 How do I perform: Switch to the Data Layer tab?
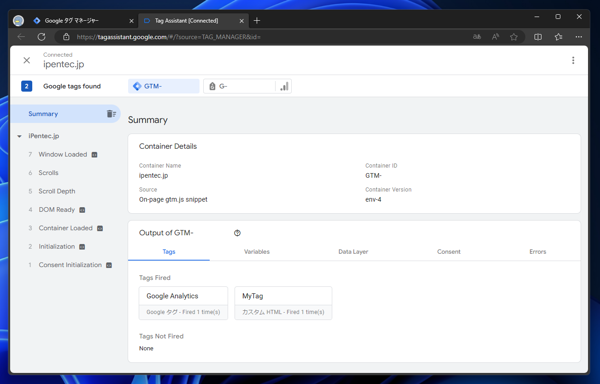pyautogui.click(x=353, y=252)
